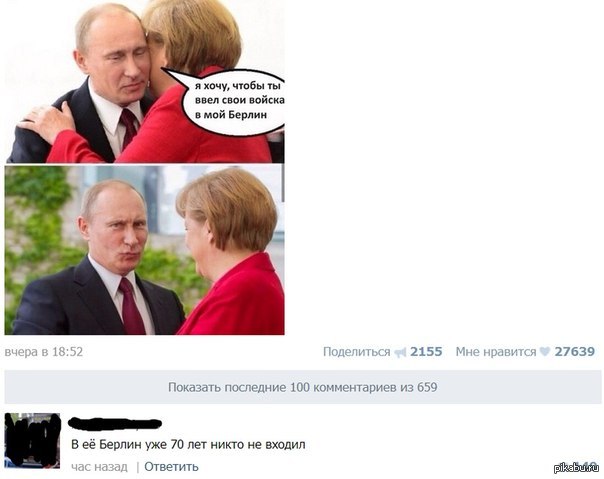604x479 pixels.
Task: Click the 659 total comments number
Action: 427,387
